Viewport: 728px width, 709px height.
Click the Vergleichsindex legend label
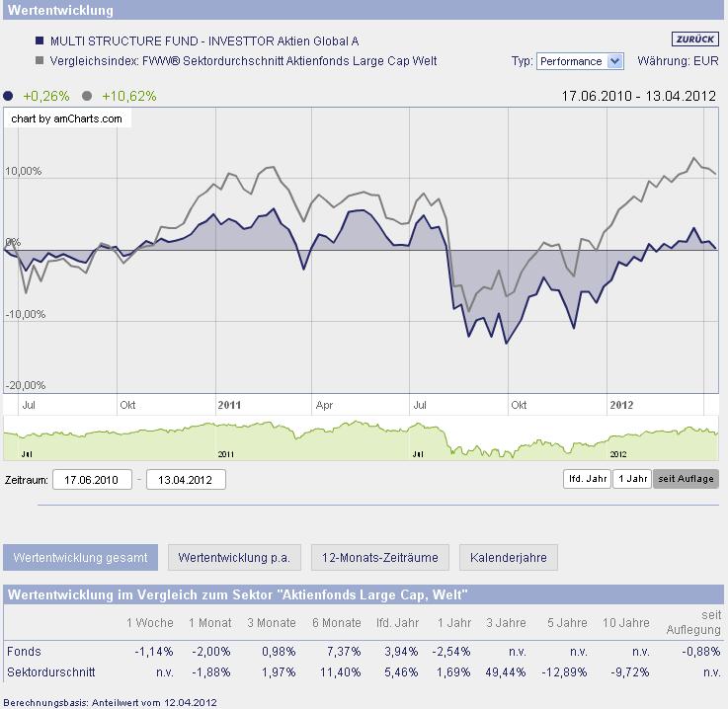pyautogui.click(x=244, y=61)
